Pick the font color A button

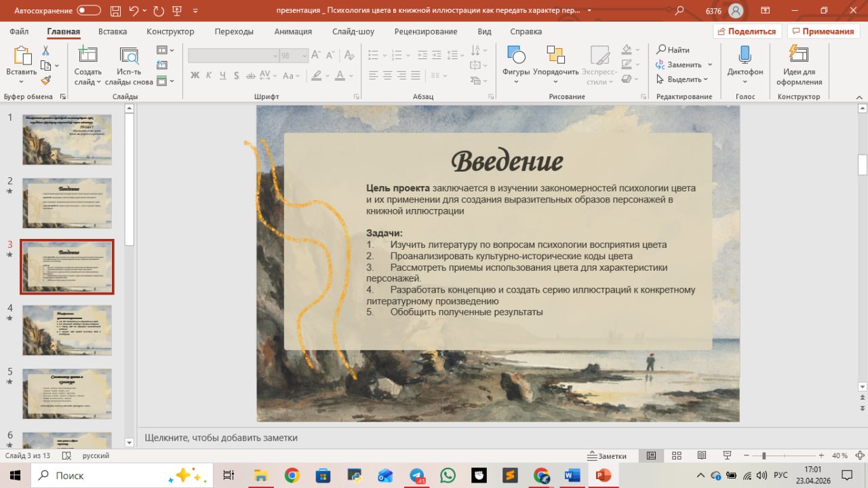(340, 75)
